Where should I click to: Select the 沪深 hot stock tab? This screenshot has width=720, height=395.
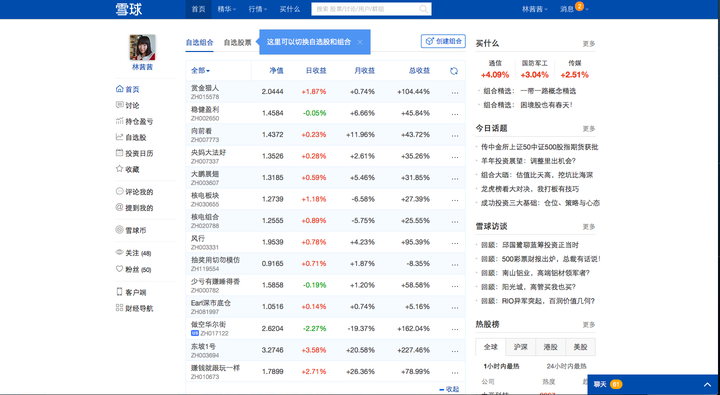[x=520, y=347]
